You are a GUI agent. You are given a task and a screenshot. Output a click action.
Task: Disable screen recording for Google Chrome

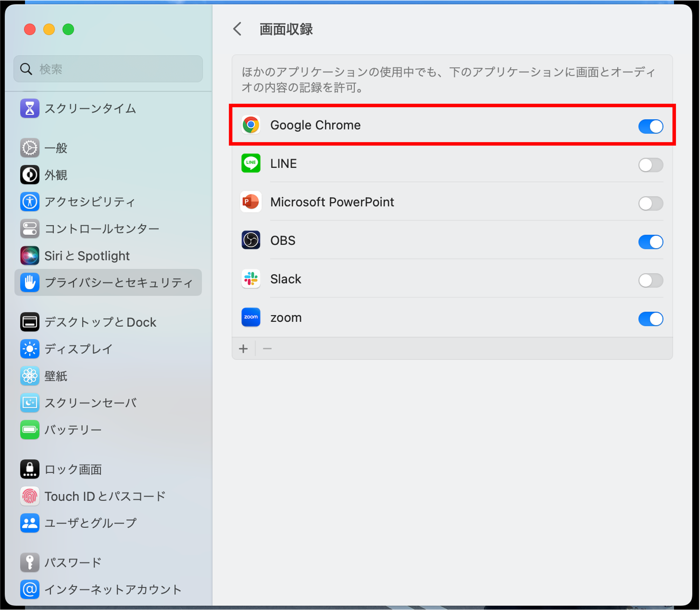(x=651, y=126)
